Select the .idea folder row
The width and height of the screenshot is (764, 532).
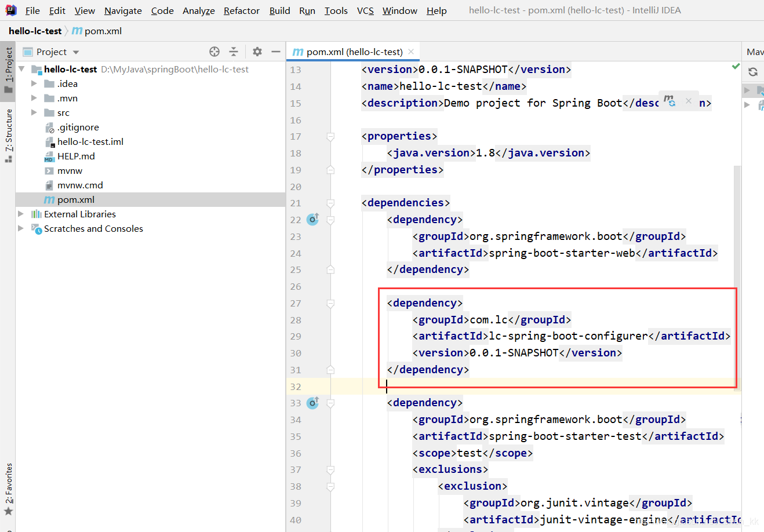point(151,83)
